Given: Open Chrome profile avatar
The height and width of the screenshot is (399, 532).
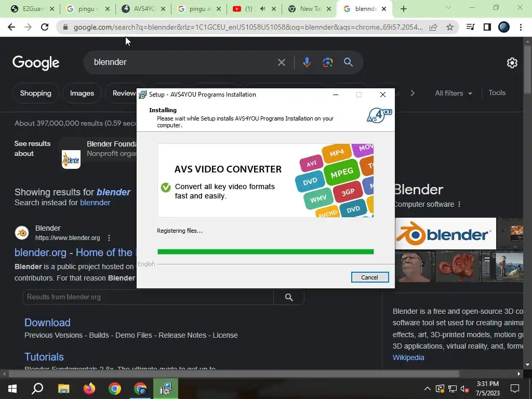Looking at the screenshot, I should tap(504, 27).
